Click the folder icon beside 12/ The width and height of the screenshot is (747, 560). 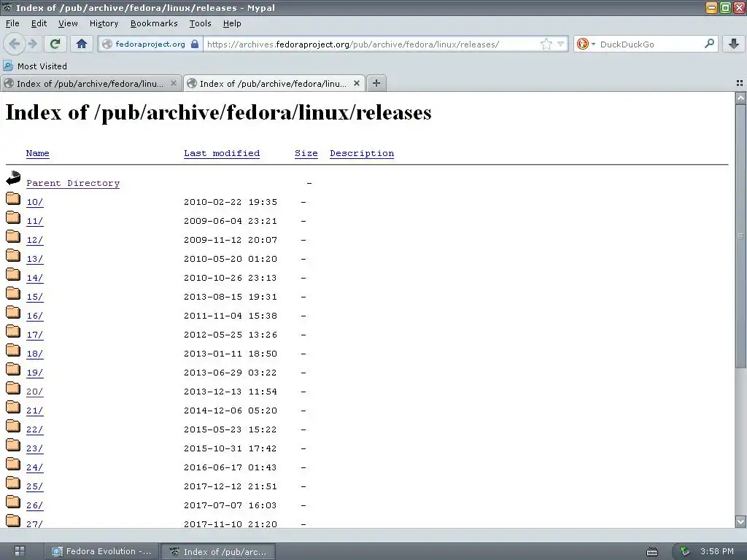click(13, 236)
